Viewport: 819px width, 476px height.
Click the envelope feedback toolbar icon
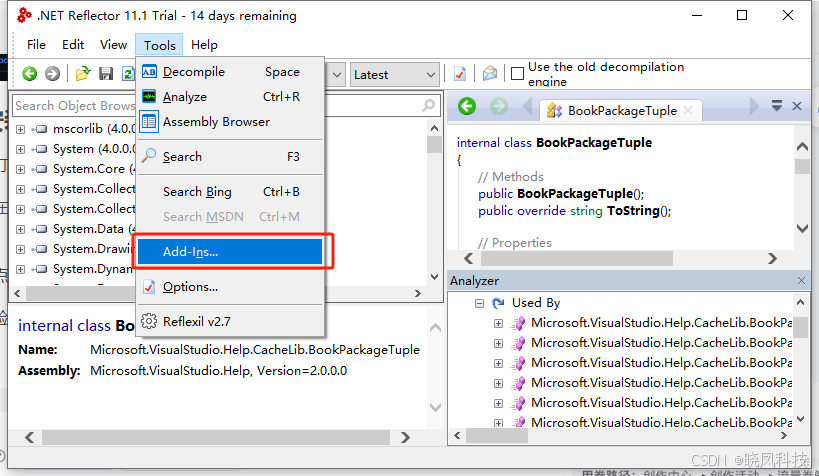point(490,74)
